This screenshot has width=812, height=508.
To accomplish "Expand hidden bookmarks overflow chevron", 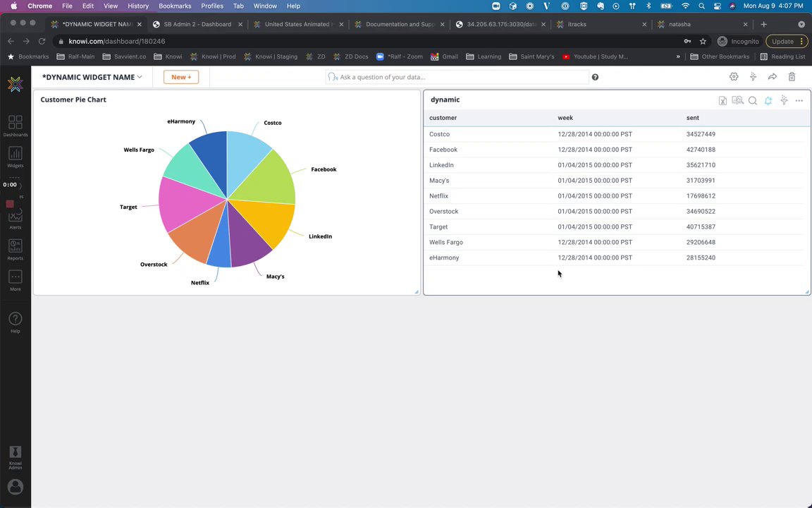I will click(678, 56).
